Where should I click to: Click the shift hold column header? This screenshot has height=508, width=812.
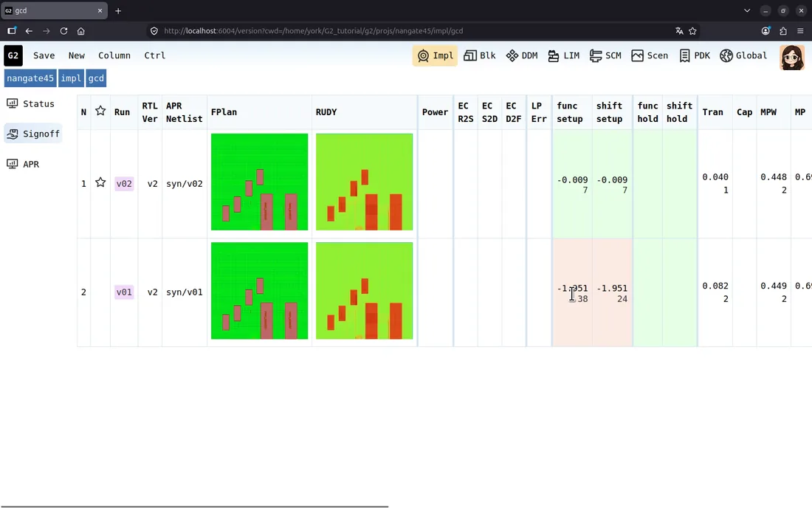679,112
